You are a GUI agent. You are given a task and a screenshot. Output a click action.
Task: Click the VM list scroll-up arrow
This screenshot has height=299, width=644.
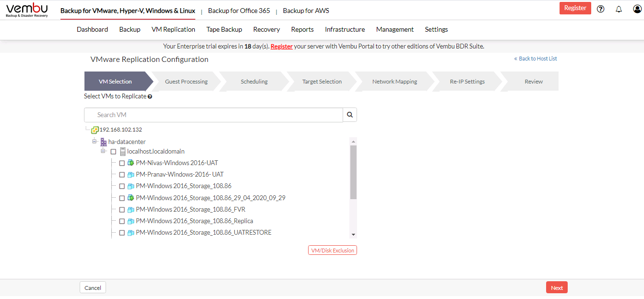point(354,142)
